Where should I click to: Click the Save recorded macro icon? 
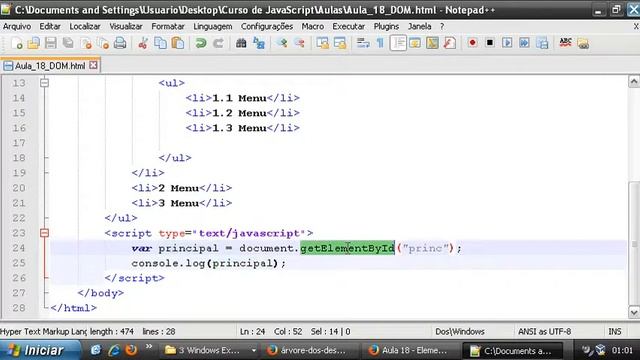542,43
